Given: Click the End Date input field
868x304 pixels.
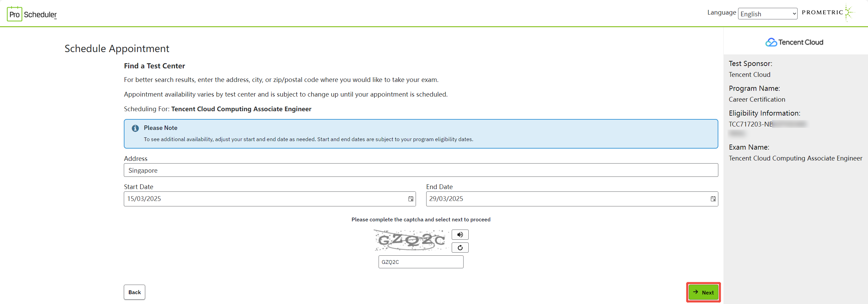Looking at the screenshot, I should 572,199.
